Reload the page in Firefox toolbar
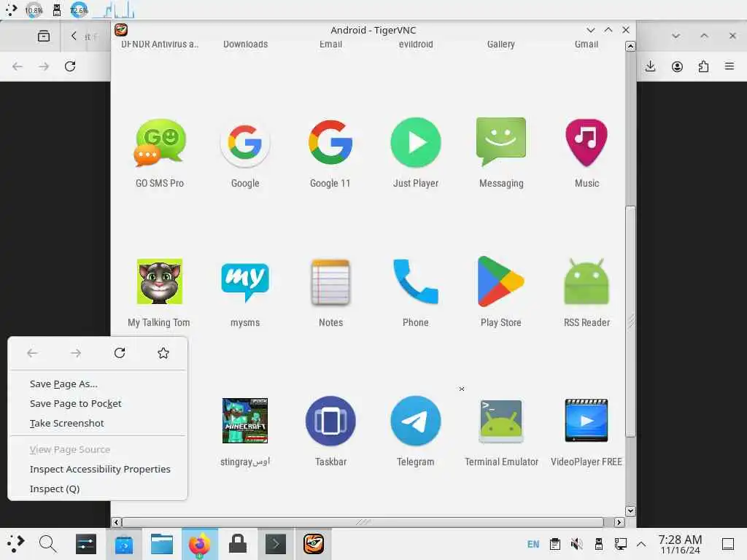Viewport: 747px width, 560px height. tap(70, 66)
